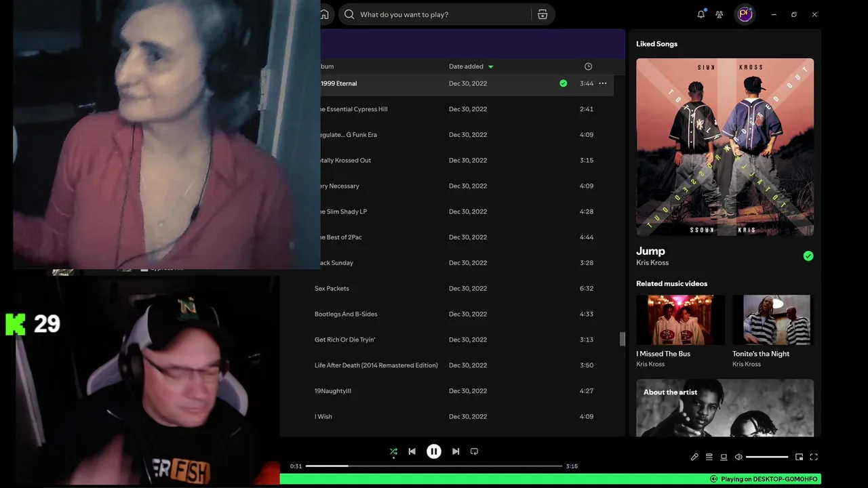Screen dimensions: 868x488
Task: Enter full screen mode
Action: [x=814, y=457]
